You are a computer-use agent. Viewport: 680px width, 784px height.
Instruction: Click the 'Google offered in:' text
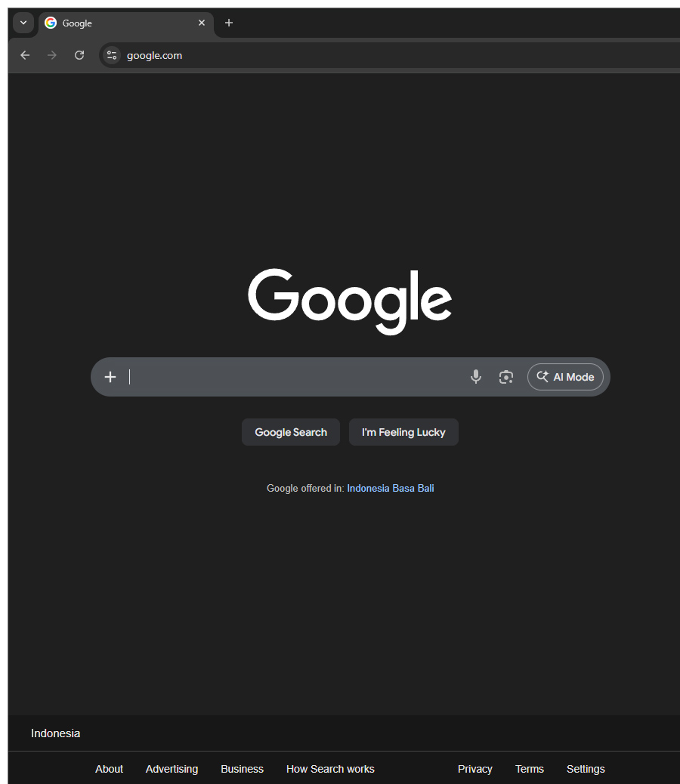(305, 488)
